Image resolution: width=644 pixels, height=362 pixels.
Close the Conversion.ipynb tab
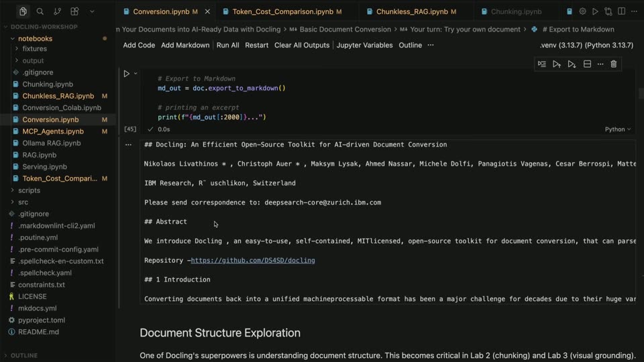(x=207, y=11)
